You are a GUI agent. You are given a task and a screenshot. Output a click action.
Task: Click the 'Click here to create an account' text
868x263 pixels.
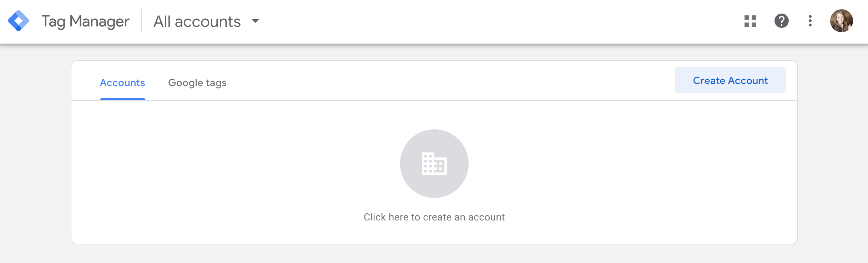(434, 217)
